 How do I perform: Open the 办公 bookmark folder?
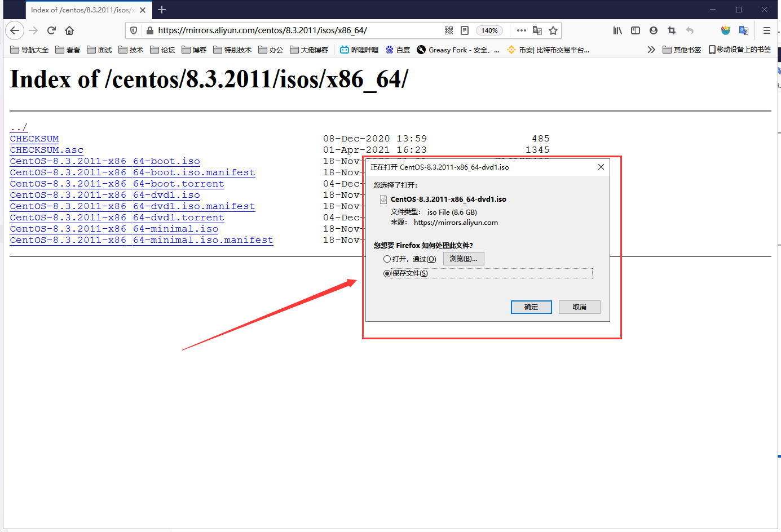click(x=271, y=50)
